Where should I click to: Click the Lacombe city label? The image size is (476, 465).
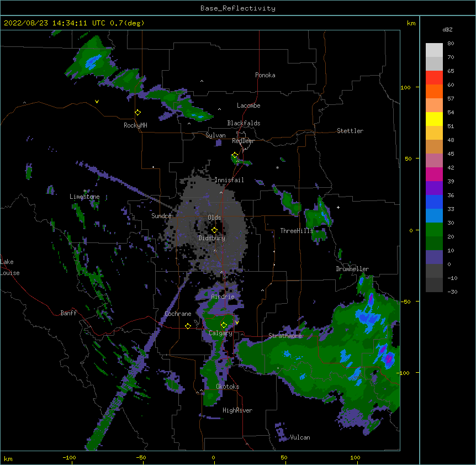pyautogui.click(x=248, y=105)
